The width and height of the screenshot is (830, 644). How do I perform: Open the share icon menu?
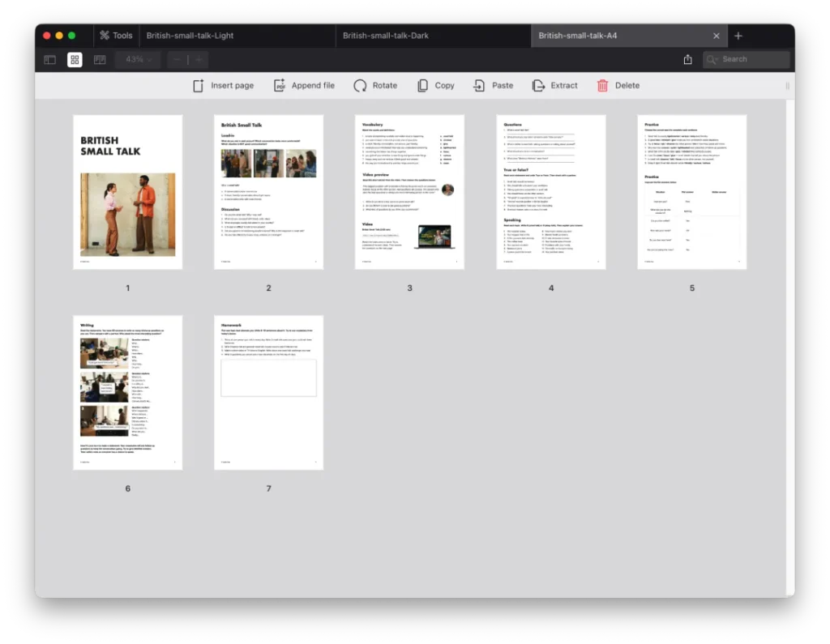point(688,59)
